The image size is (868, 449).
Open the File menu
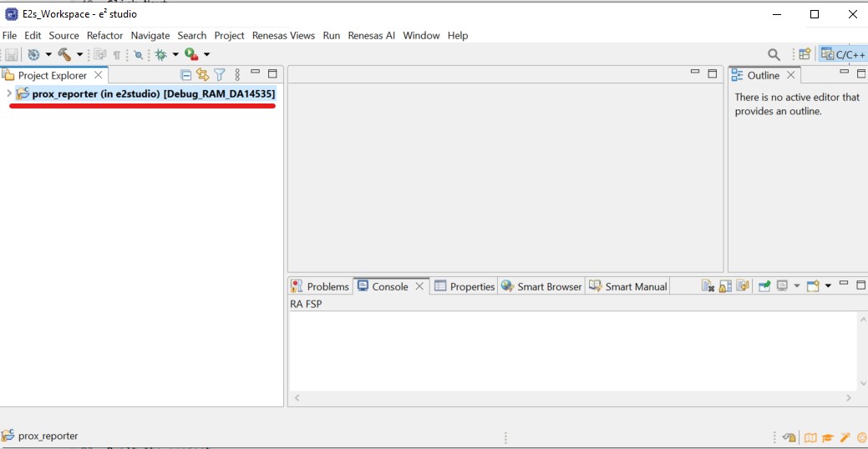pos(9,35)
